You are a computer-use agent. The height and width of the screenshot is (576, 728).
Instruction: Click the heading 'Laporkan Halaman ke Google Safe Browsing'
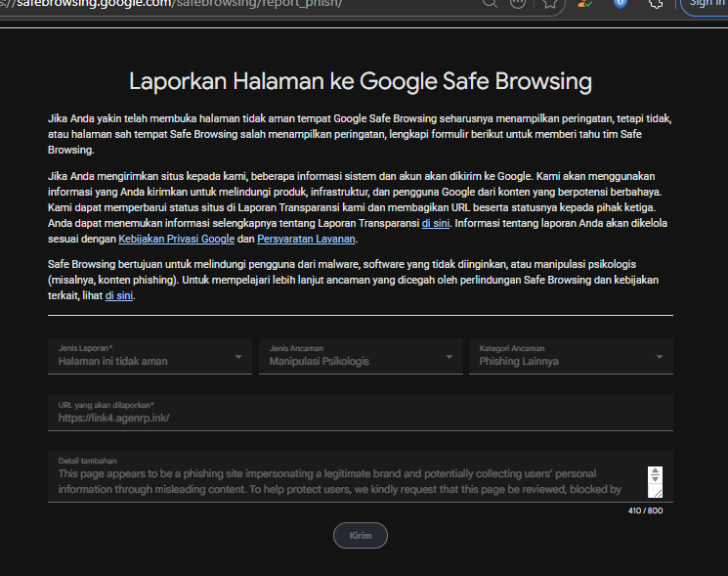(x=361, y=81)
